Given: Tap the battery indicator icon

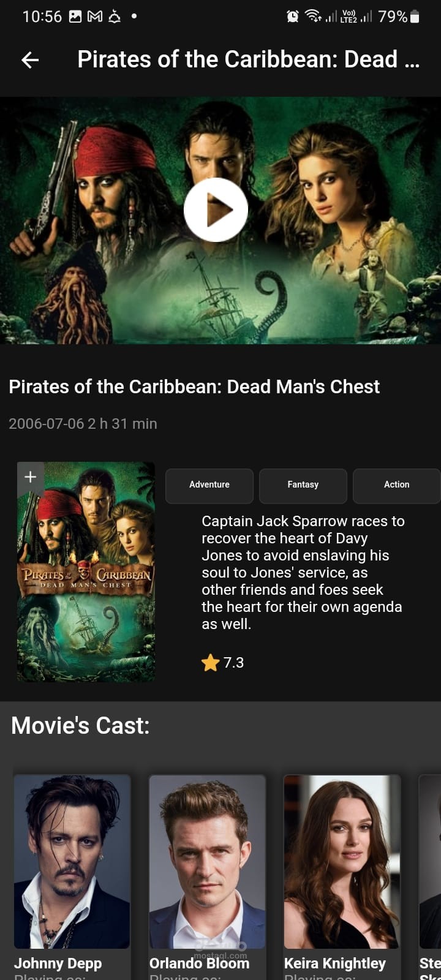Looking at the screenshot, I should 415,17.
